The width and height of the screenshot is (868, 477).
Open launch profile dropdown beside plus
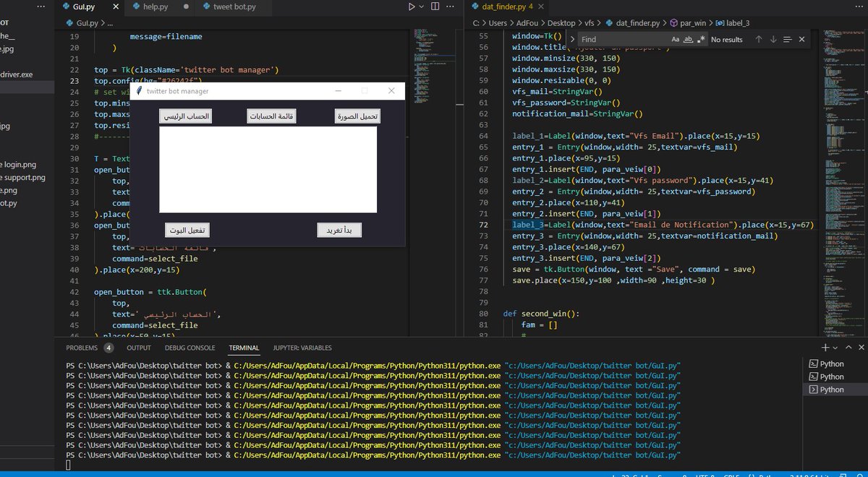click(834, 348)
